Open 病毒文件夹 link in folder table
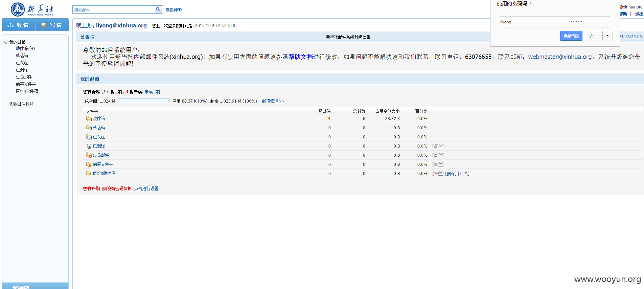Viewport: 644px width, 289px height. [103, 164]
